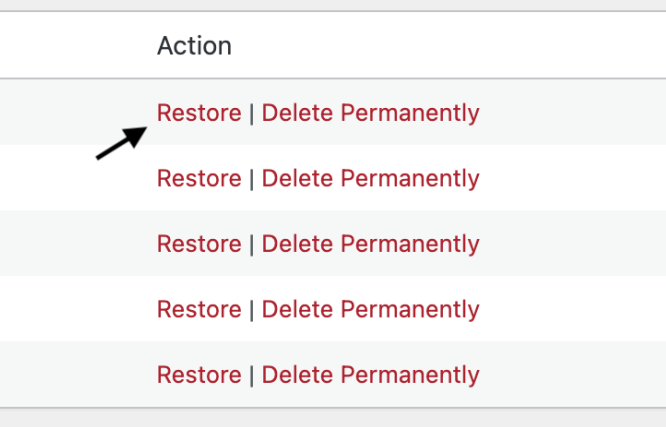Click the pipe separator in the fourth row
This screenshot has width=666, height=427.
251,310
